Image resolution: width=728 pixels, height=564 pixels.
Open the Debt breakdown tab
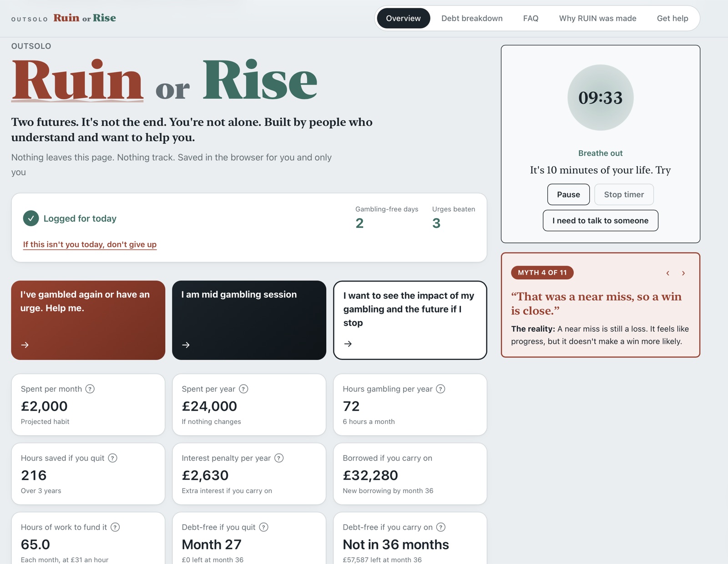coord(472,18)
